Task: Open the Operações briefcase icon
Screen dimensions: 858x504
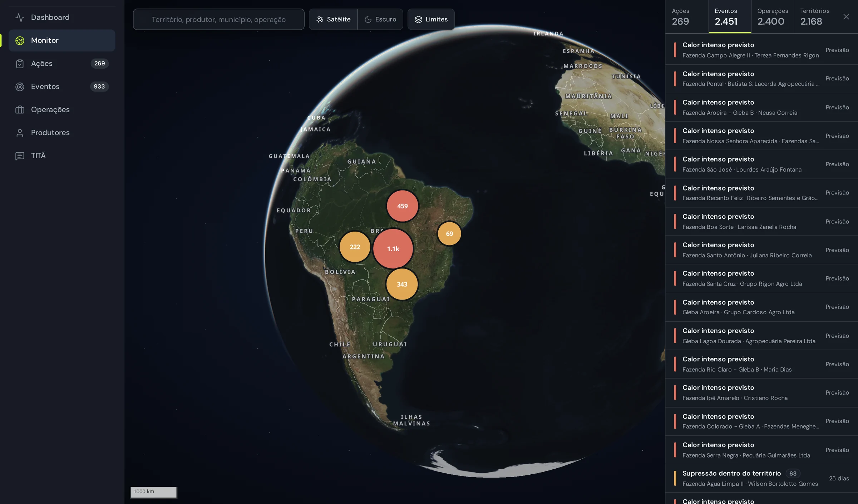Action: [x=20, y=110]
